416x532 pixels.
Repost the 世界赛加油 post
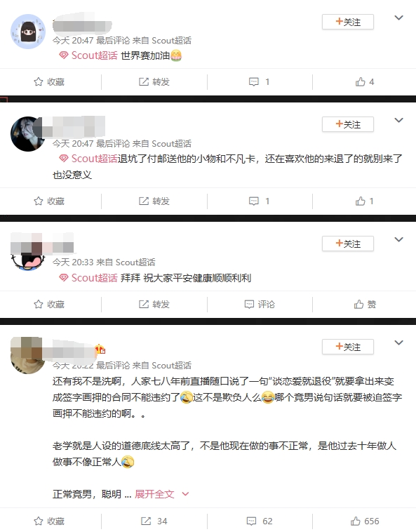coord(154,82)
